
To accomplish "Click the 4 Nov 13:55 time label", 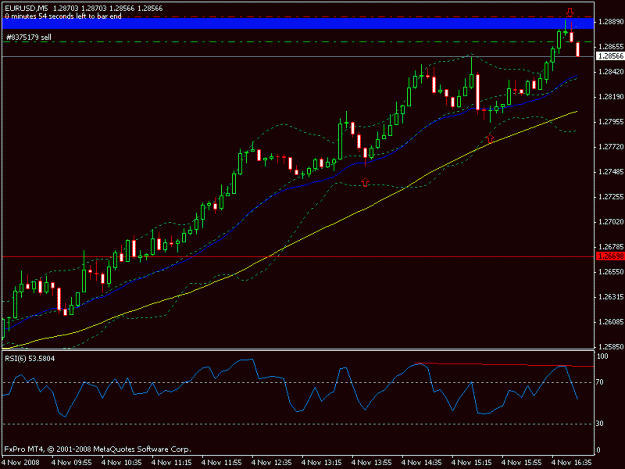I will (x=372, y=462).
